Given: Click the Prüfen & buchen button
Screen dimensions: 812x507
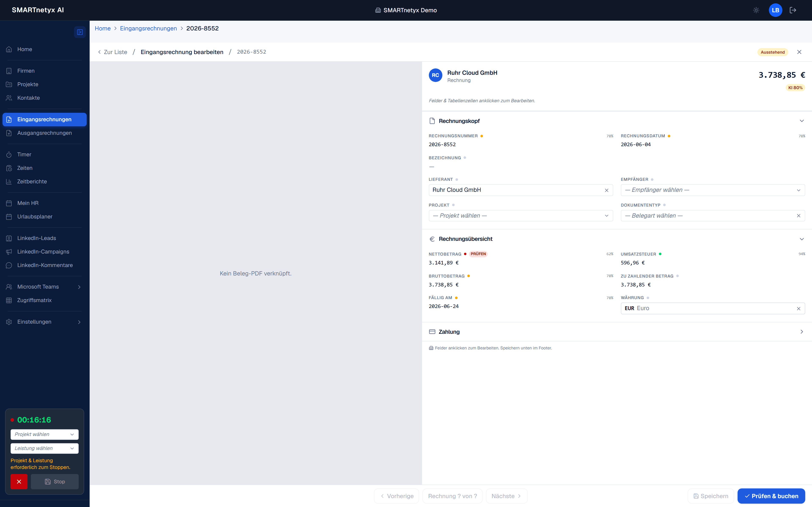Looking at the screenshot, I should [x=771, y=496].
